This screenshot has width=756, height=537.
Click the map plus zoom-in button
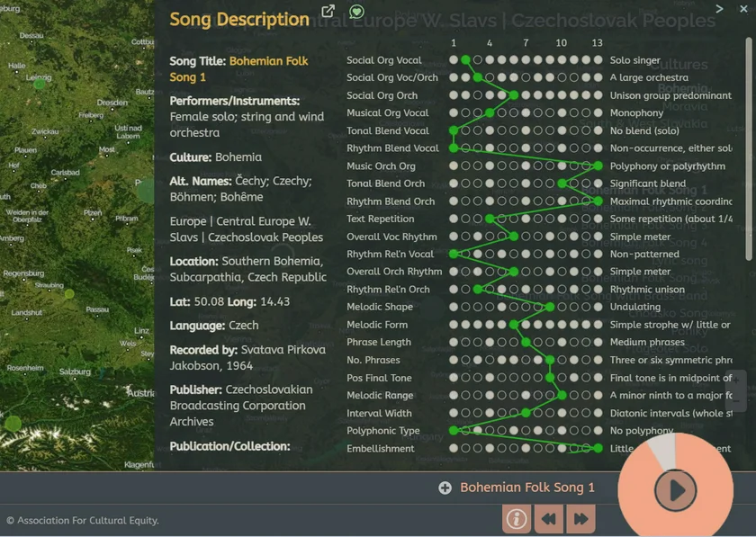(x=735, y=380)
